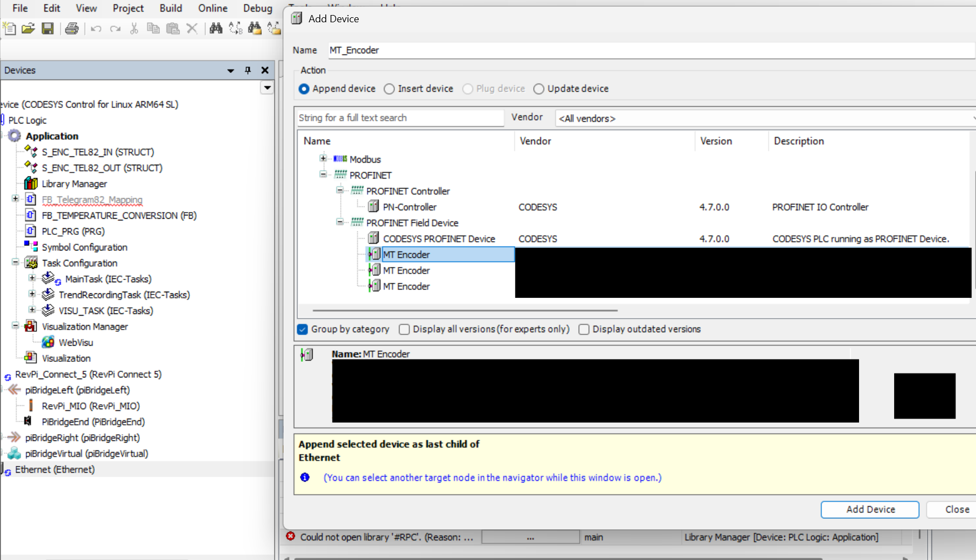
Task: Click the WebVisu icon in device tree
Action: pos(48,342)
